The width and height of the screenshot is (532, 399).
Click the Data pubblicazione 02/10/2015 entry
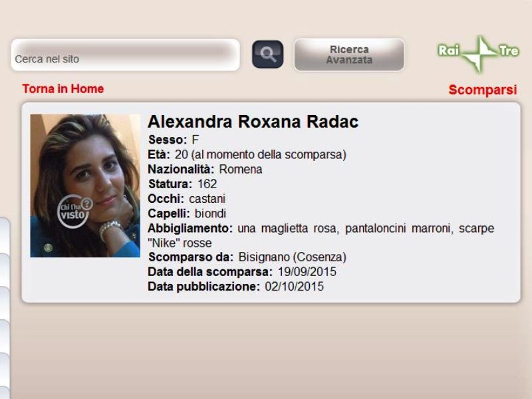236,287
